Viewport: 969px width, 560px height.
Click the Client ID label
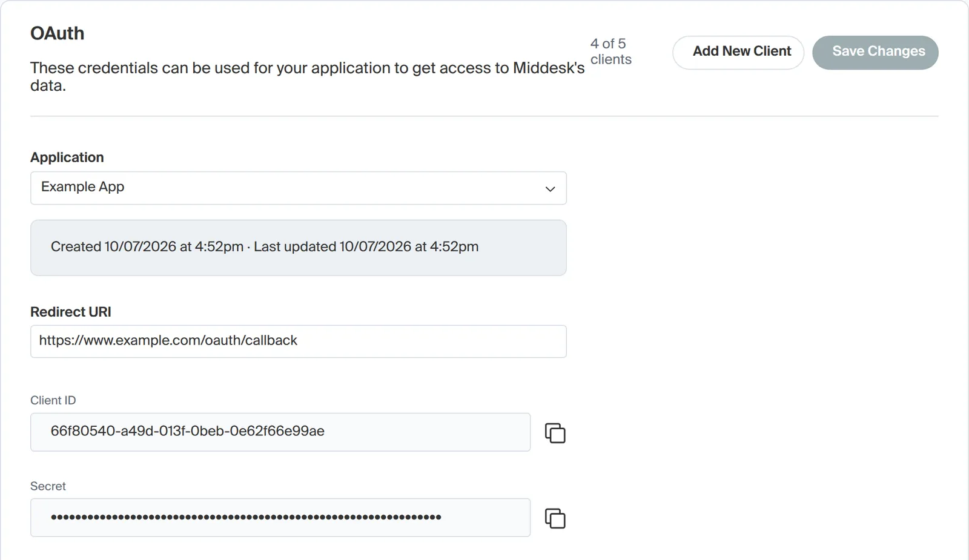[53, 400]
